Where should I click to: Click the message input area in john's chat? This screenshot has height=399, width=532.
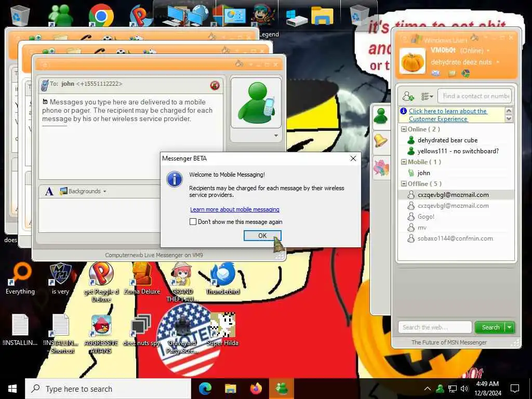pyautogui.click(x=99, y=215)
